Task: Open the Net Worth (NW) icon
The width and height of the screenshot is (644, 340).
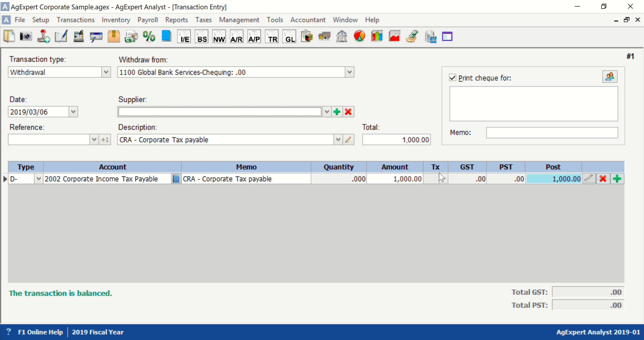Action: (219, 36)
